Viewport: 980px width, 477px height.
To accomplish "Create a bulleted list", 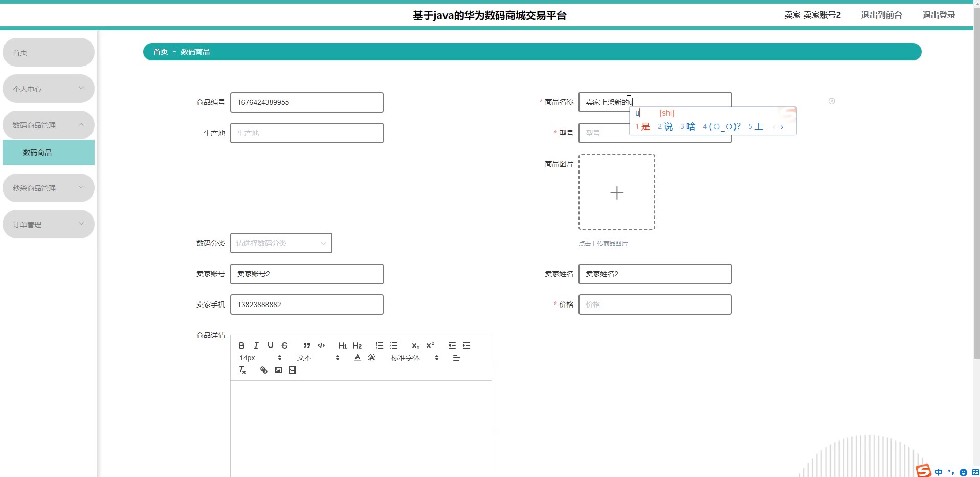I will tap(394, 345).
